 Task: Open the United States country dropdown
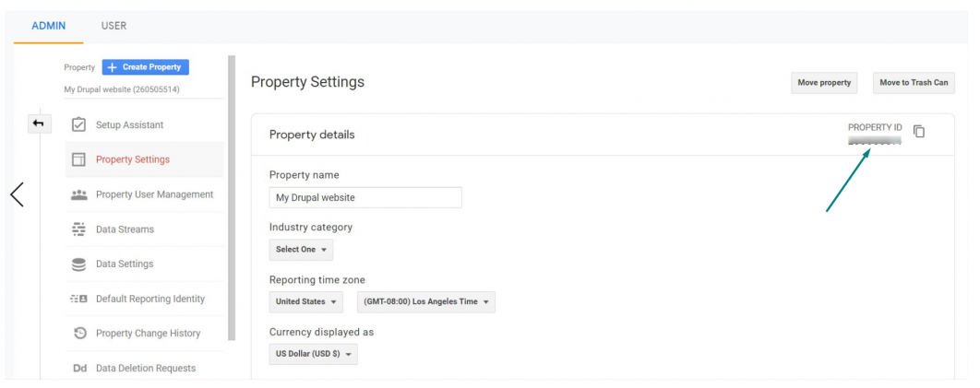306,302
